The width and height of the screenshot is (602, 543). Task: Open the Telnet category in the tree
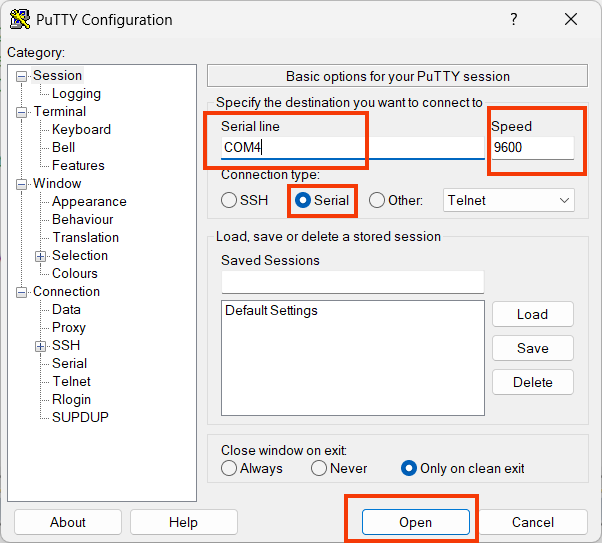click(71, 381)
